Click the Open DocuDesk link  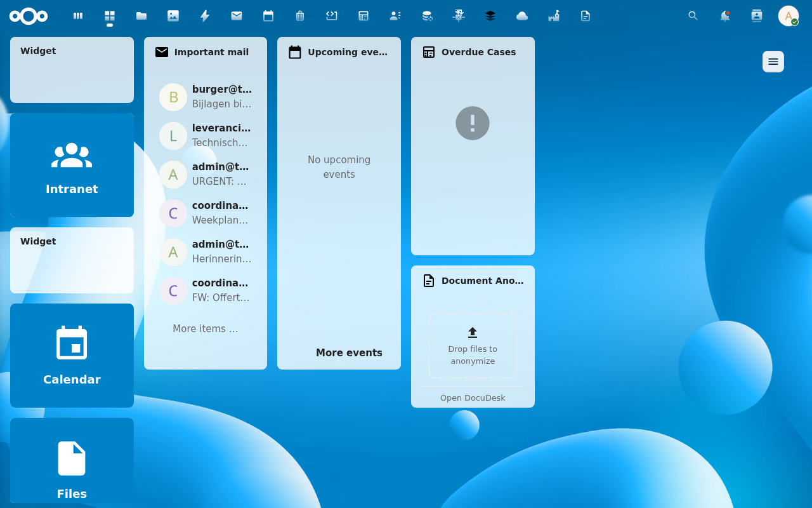tap(473, 398)
